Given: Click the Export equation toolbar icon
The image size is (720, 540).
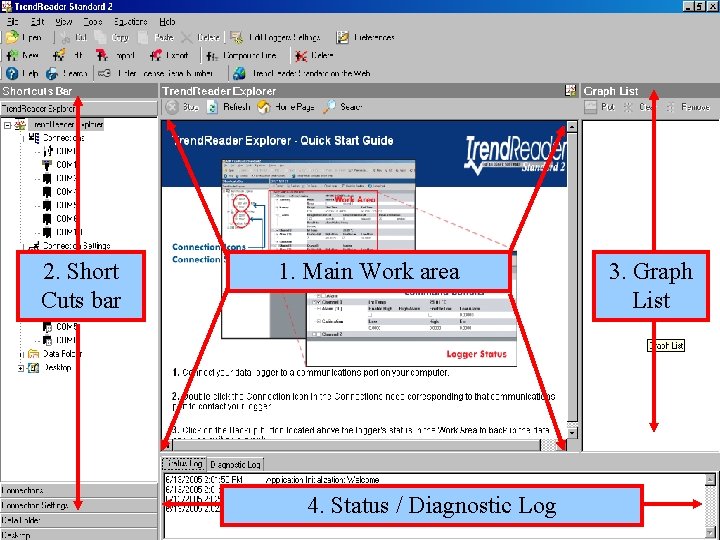Looking at the screenshot, I should coord(156,56).
